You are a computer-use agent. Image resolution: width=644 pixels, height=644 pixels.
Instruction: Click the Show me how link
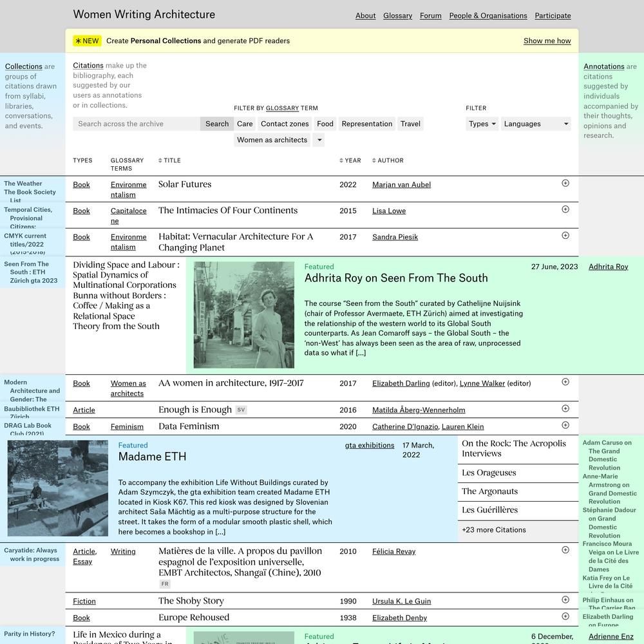pos(547,41)
